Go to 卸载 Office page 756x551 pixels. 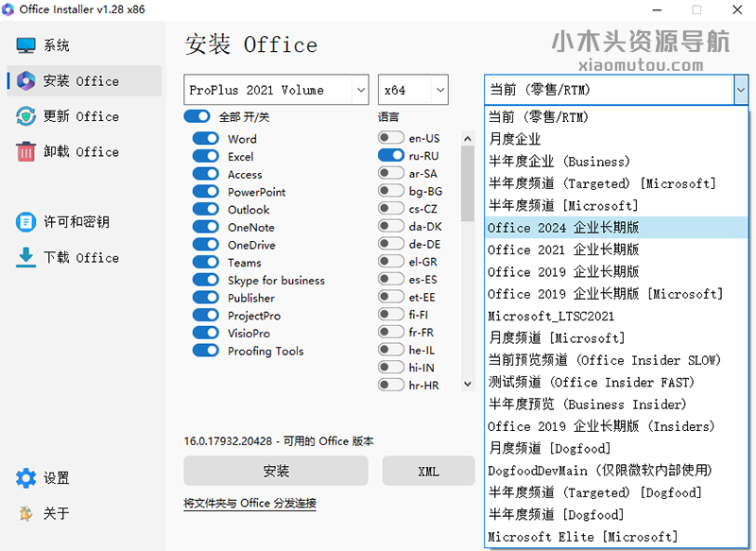[84, 152]
